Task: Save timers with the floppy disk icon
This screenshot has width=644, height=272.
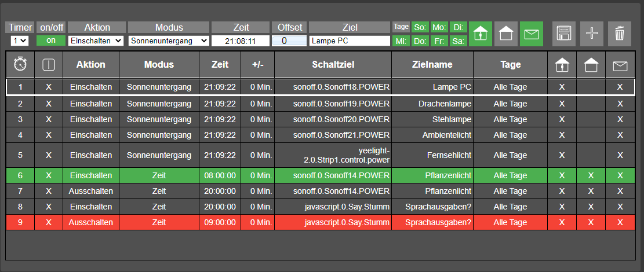Action: (564, 34)
